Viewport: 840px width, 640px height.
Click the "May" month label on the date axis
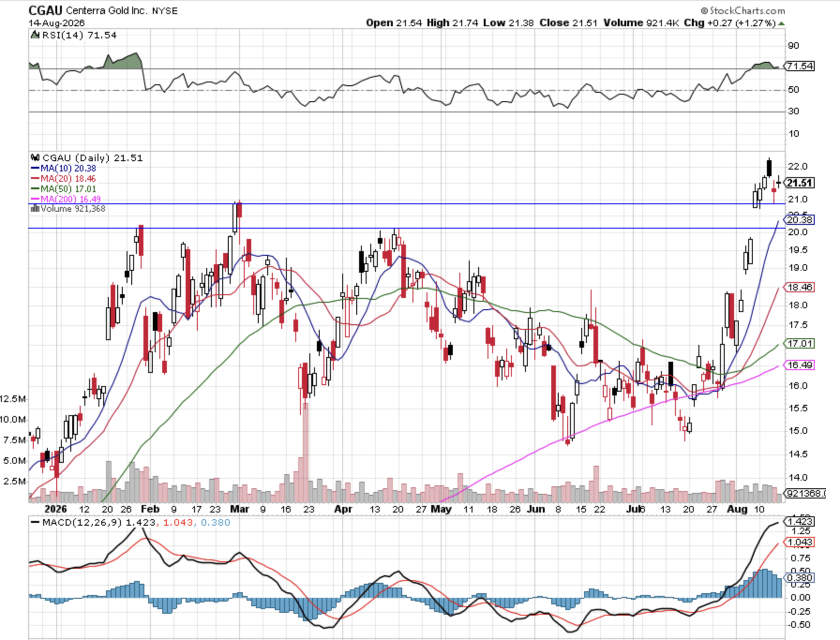(441, 509)
